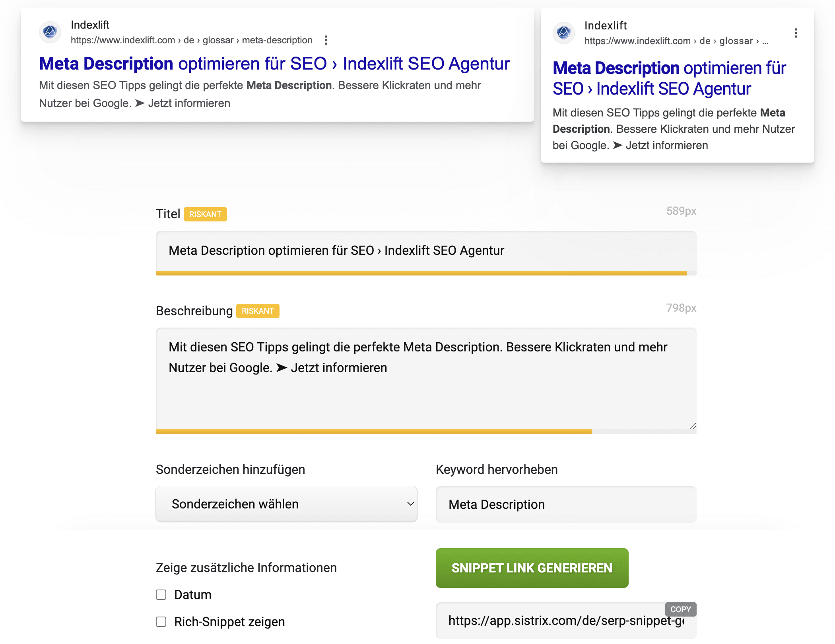The height and width of the screenshot is (644, 835).
Task: Grab the textarea resize handle of Beschreibung
Action: 692,426
